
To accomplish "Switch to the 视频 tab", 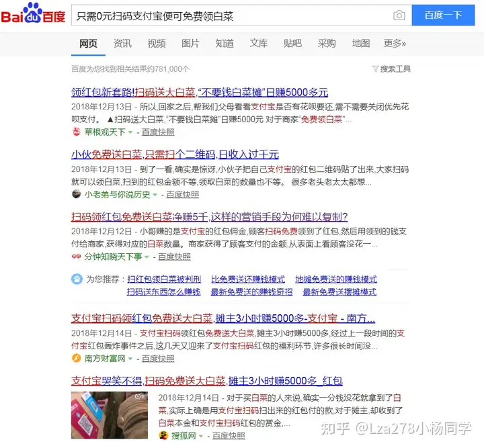I will pyautogui.click(x=157, y=44).
